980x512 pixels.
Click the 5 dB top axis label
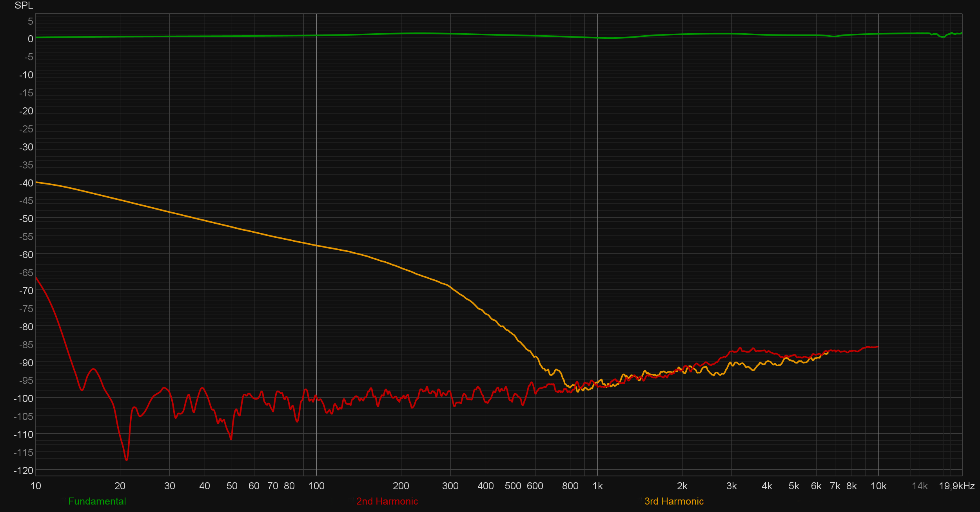[x=30, y=21]
